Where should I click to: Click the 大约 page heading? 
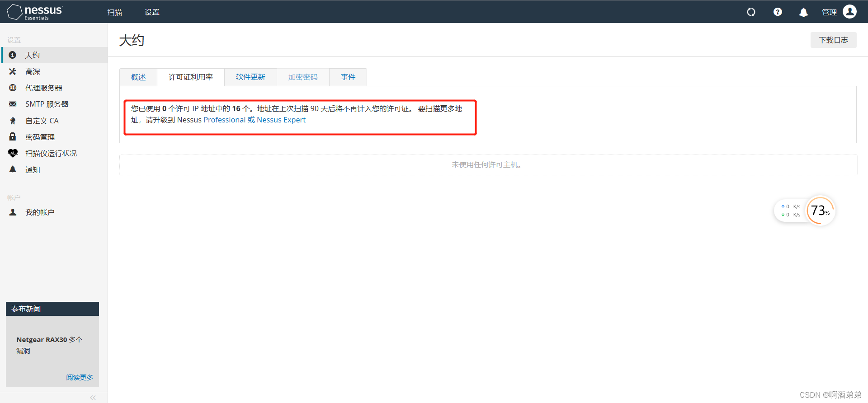[132, 40]
